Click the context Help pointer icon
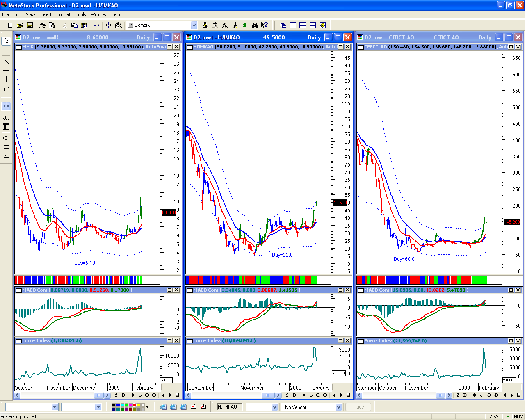 (x=265, y=25)
